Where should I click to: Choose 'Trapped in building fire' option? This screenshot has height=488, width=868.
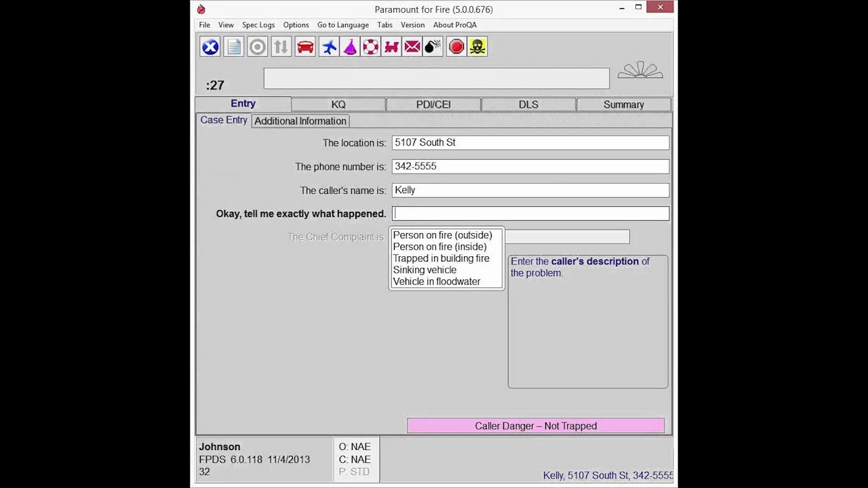(441, 258)
